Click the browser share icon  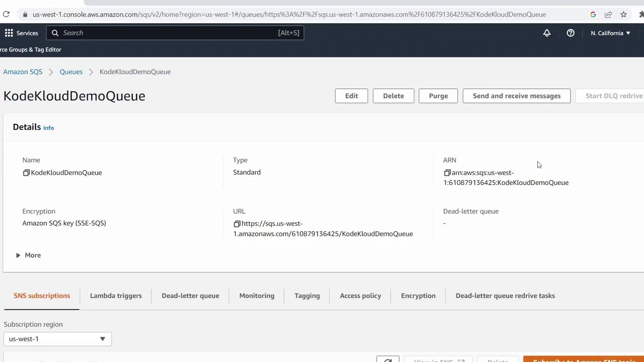click(x=608, y=14)
